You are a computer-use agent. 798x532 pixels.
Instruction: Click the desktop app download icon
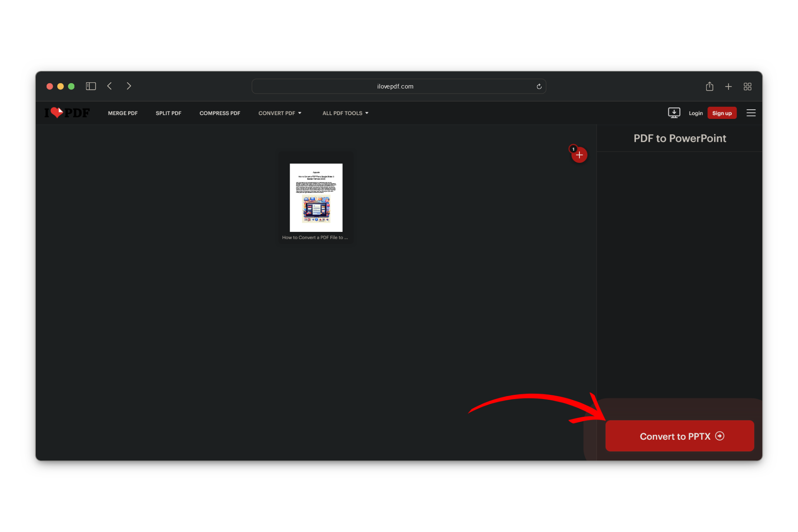[674, 113]
